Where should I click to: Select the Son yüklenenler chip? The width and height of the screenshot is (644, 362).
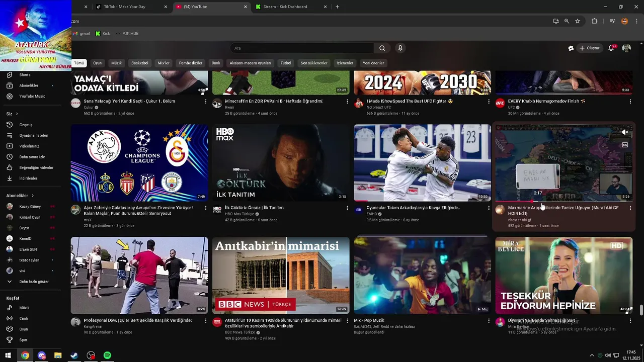(x=314, y=63)
